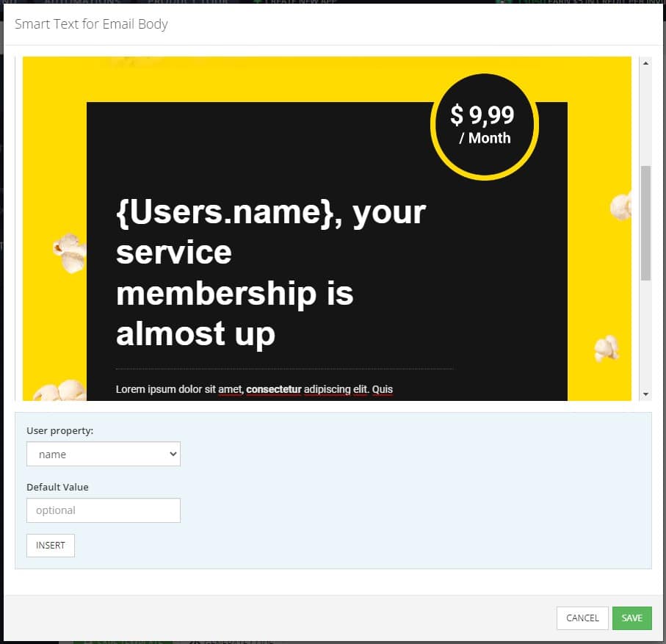Viewport: 666px width, 644px height.
Task: Click the scroll down arrow of email preview
Action: tap(645, 394)
